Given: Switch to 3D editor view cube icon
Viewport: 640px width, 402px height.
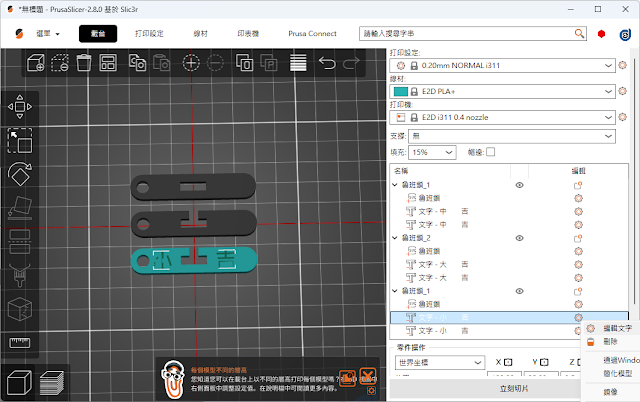Looking at the screenshot, I should point(20,382).
